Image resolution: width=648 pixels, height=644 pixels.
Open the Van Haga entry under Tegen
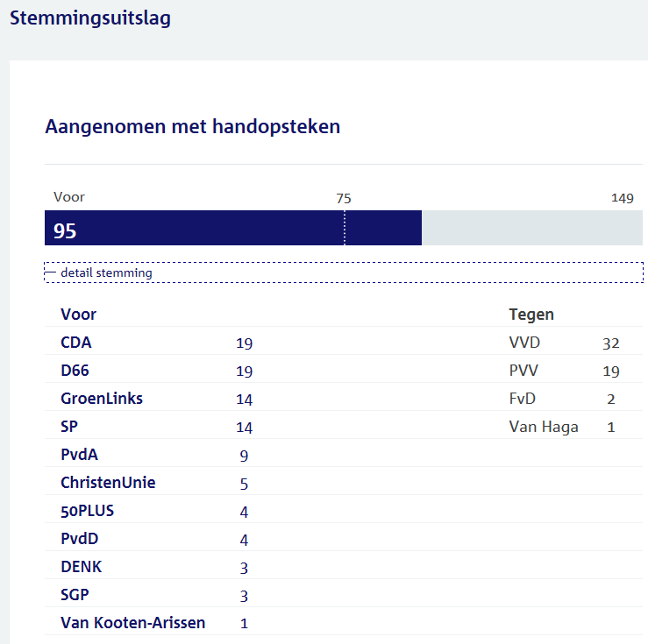pyautogui.click(x=544, y=427)
